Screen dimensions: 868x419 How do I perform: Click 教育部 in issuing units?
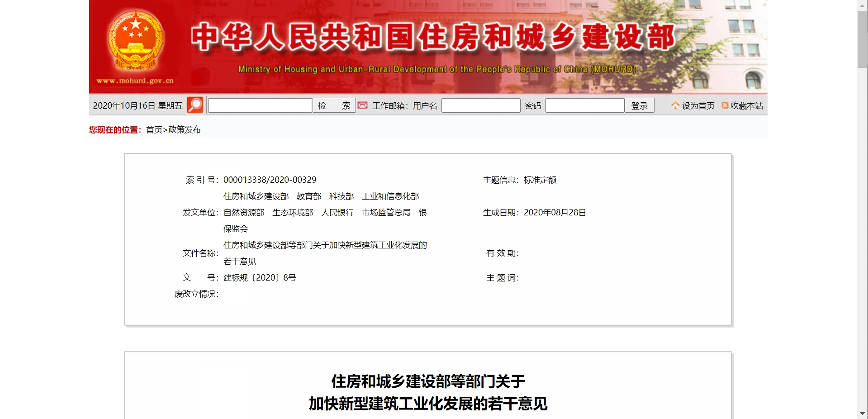309,196
